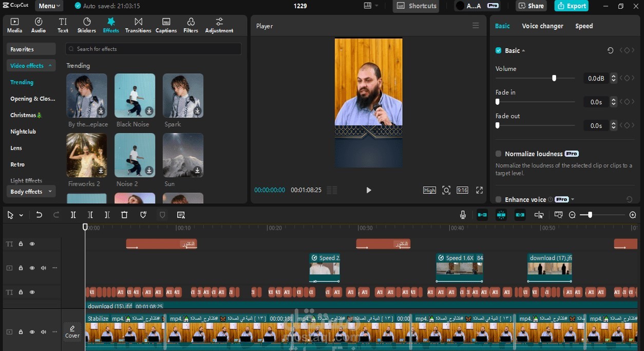Open the Transitions panel
This screenshot has width=644, height=351.
(138, 25)
